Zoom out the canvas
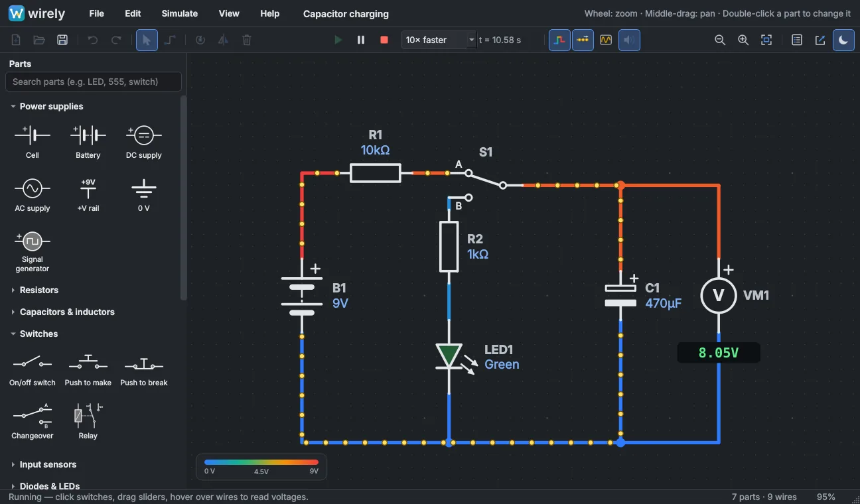Image resolution: width=860 pixels, height=504 pixels. (720, 40)
